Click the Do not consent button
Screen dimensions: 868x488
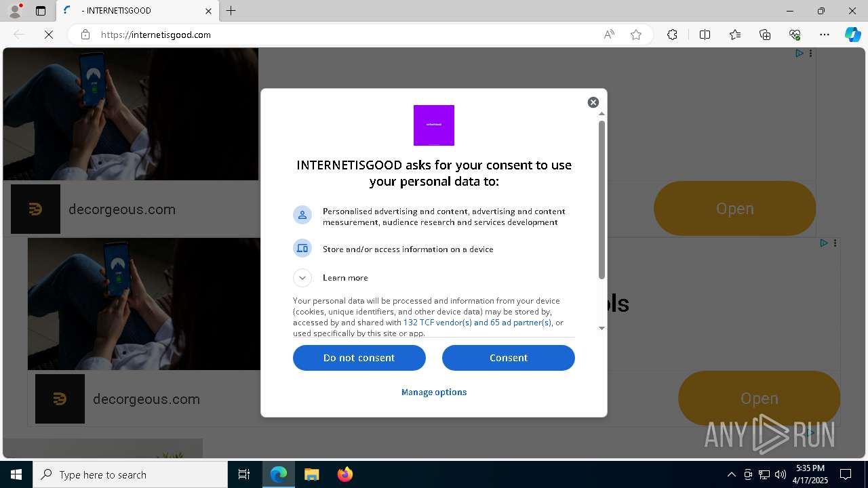[x=359, y=358]
